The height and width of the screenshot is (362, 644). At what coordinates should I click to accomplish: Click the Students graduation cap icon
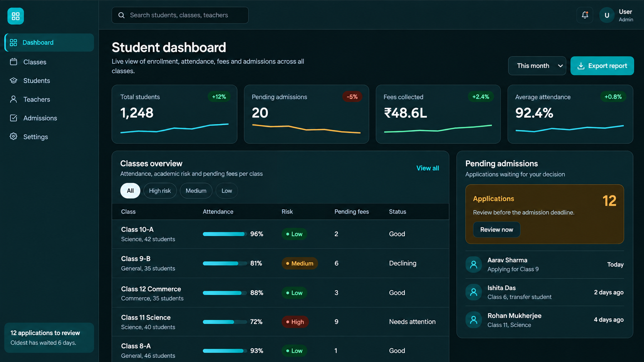[13, 80]
